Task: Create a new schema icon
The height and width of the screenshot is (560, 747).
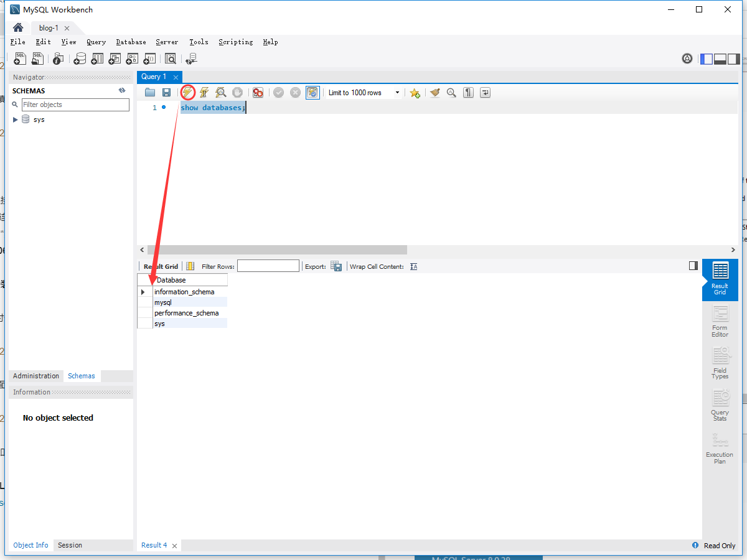Action: point(80,58)
